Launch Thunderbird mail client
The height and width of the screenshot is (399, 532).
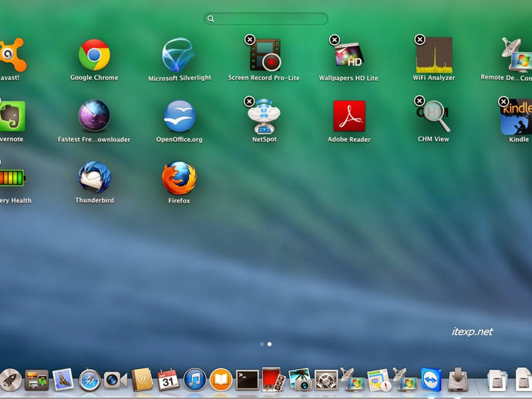click(95, 177)
